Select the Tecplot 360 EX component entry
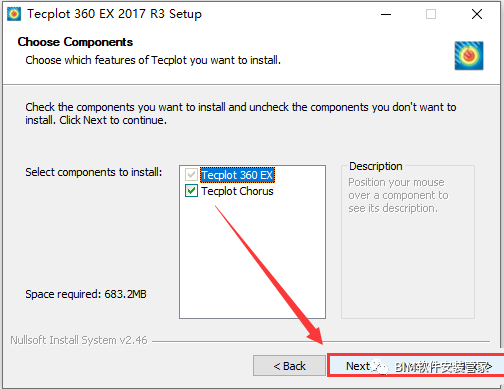Viewport: 504px width, 389px height. coord(237,175)
